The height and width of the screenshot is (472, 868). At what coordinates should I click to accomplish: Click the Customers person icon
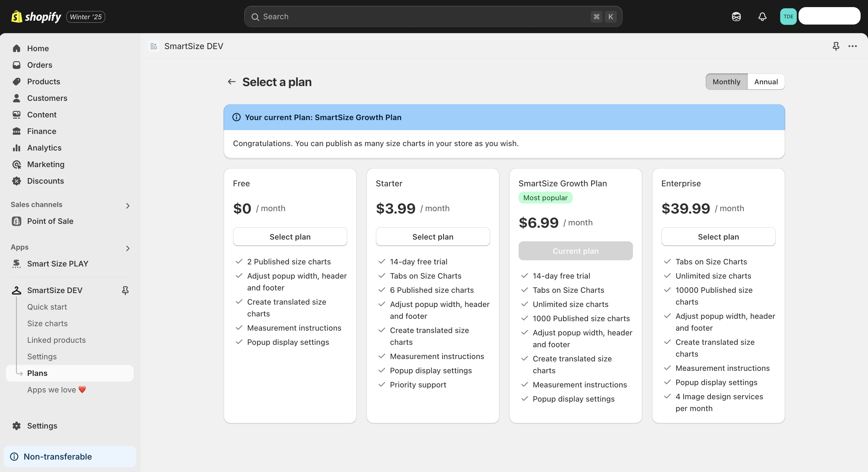point(17,98)
